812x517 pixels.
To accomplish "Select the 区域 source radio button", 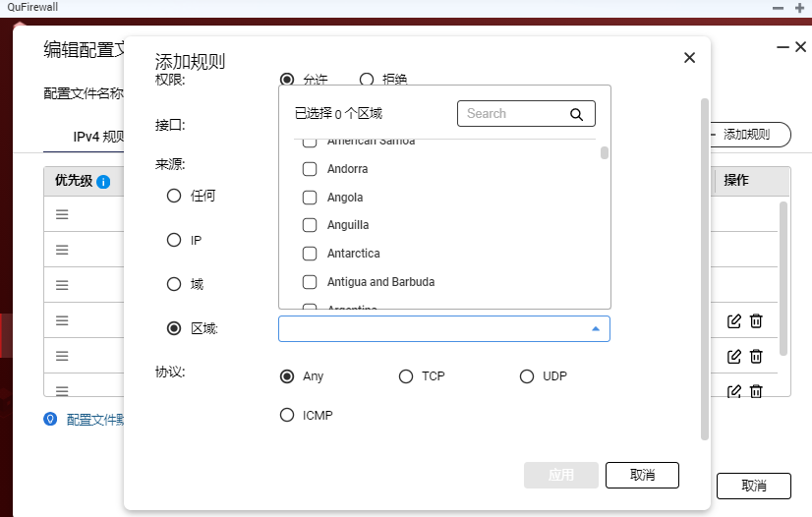I will click(x=174, y=328).
